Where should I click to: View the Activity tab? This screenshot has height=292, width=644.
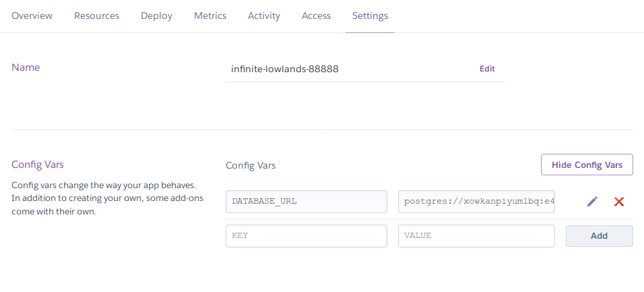click(x=264, y=16)
